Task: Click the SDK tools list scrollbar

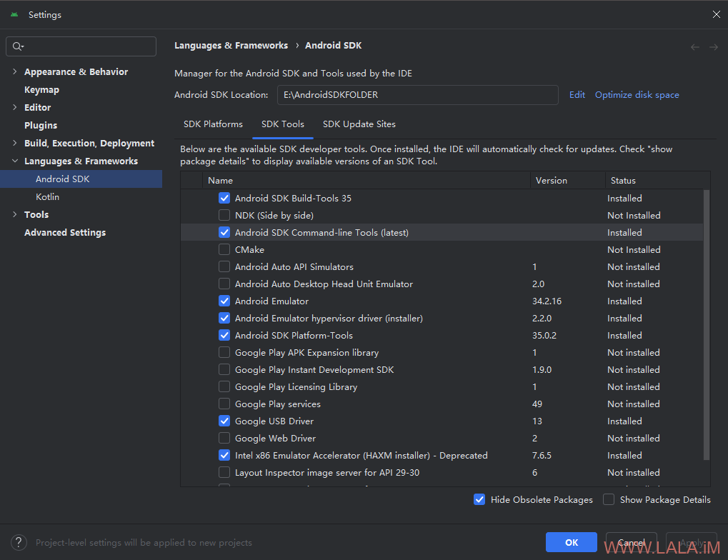Action: 707,321
